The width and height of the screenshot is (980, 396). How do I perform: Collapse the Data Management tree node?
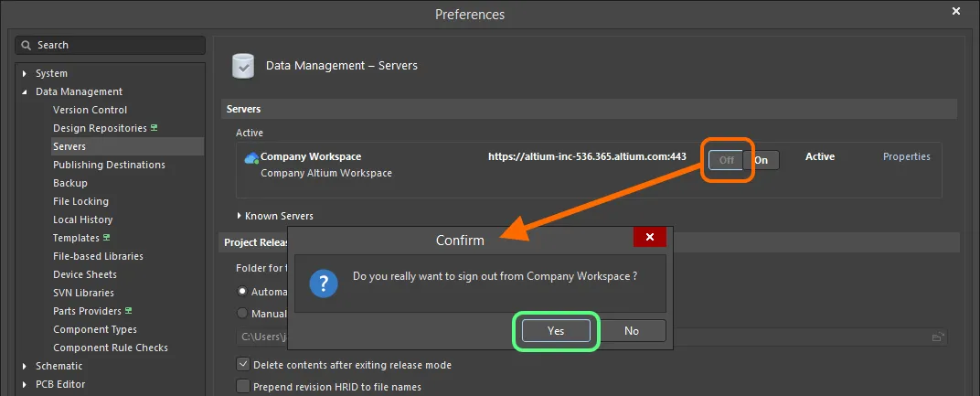pos(25,92)
